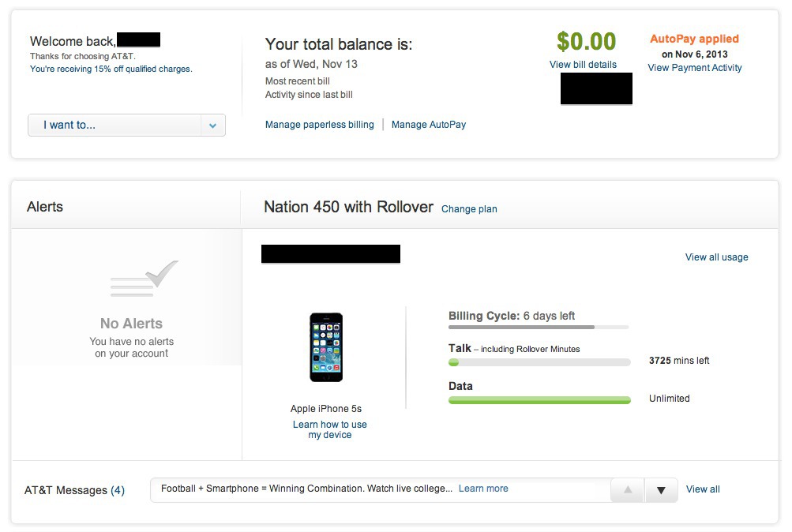Show next AT&T message with down arrow
792x532 pixels.
coord(661,489)
